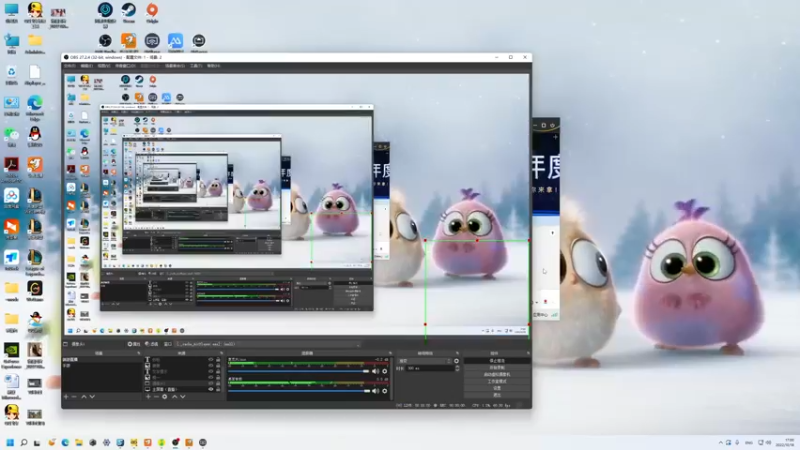Move the selected scene up
This screenshot has height=450, width=800.
pos(84,396)
